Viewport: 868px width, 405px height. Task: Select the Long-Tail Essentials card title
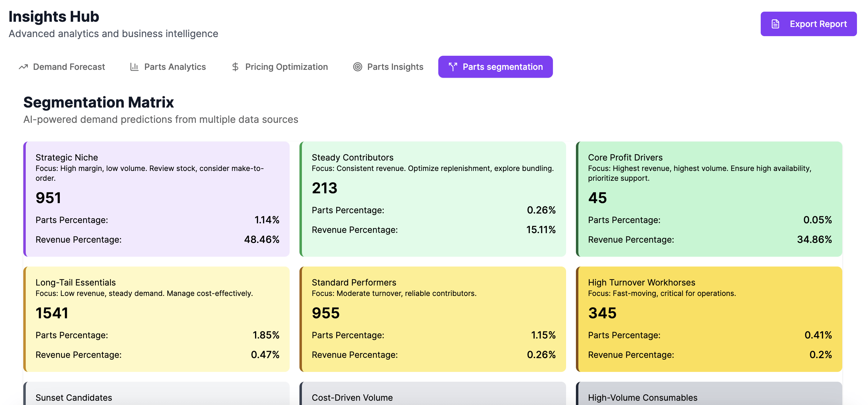[x=75, y=282]
